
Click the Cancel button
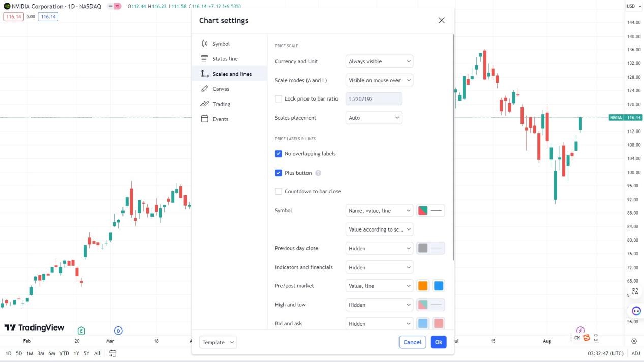pos(412,342)
